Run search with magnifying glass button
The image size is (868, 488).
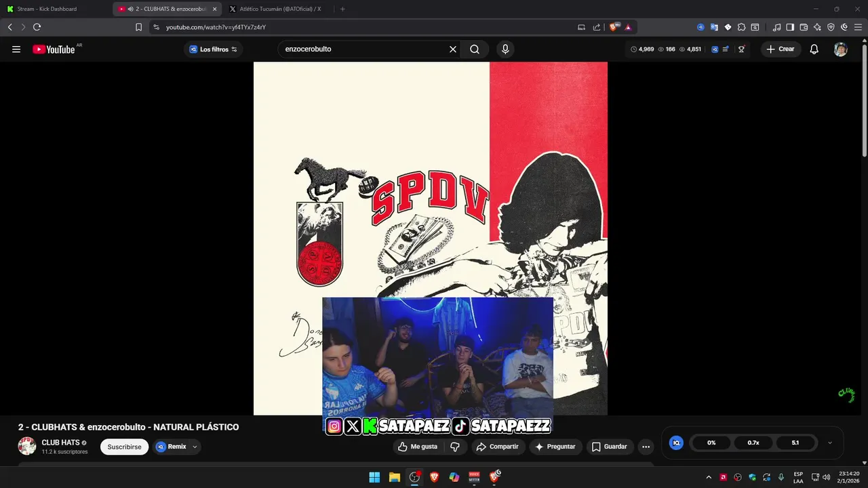[475, 49]
